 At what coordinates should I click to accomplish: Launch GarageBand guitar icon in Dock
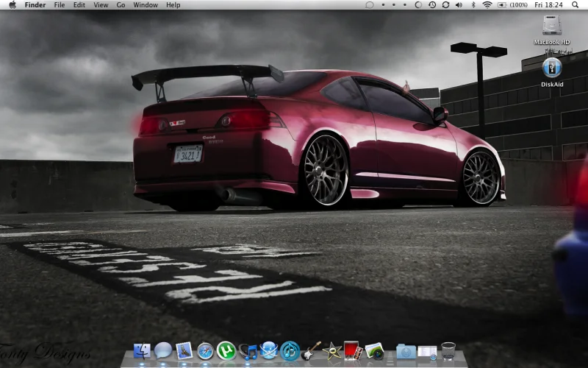point(311,351)
